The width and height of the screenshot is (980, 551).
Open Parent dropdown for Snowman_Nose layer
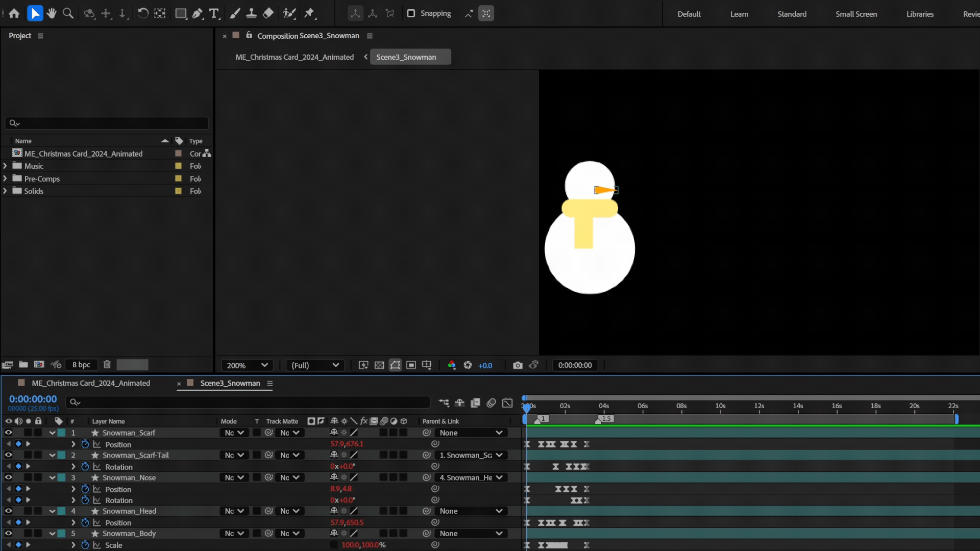471,478
